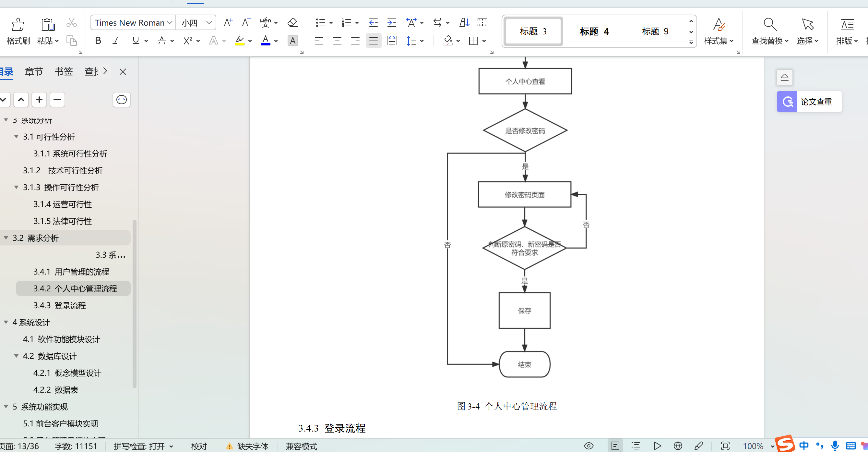
Task: Click the 论文查重 button
Action: click(x=809, y=102)
